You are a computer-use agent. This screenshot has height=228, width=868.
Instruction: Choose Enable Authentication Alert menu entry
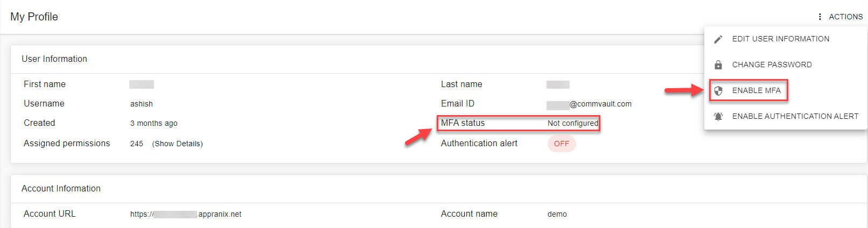[795, 116]
